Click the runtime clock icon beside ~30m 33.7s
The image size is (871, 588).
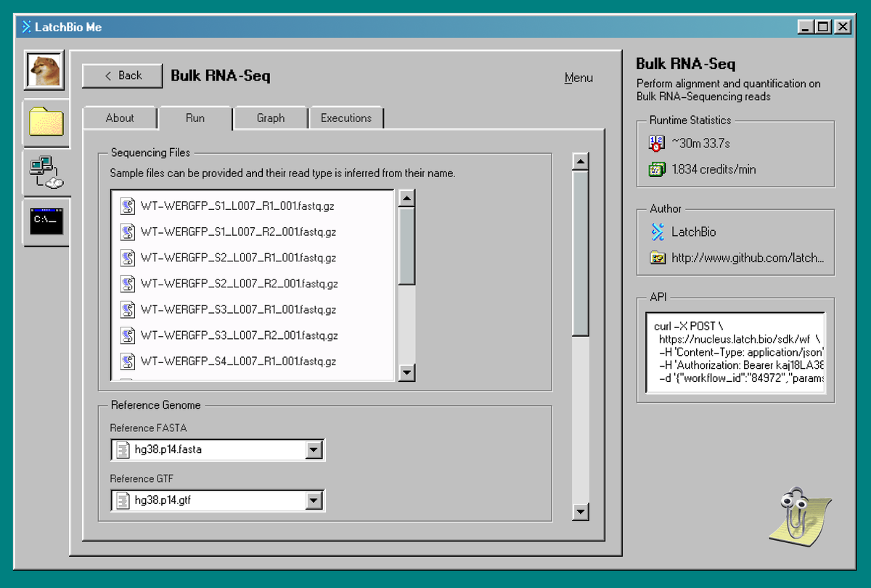coord(656,143)
